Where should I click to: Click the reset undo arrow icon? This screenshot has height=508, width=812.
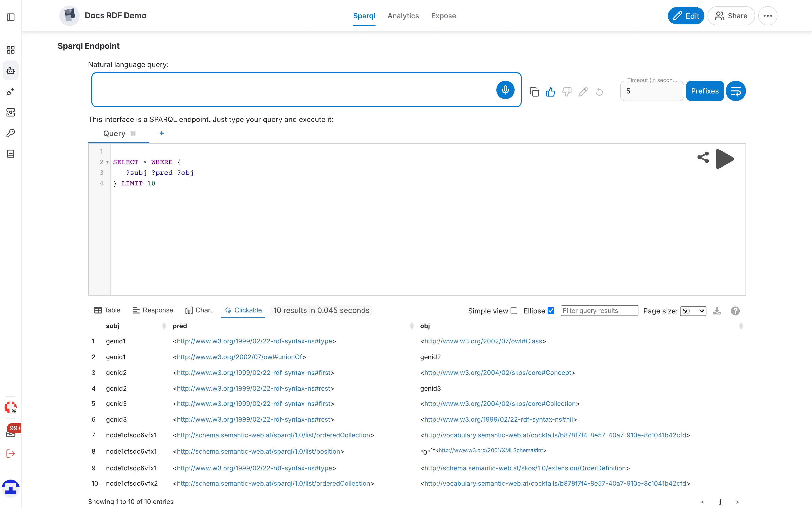599,92
